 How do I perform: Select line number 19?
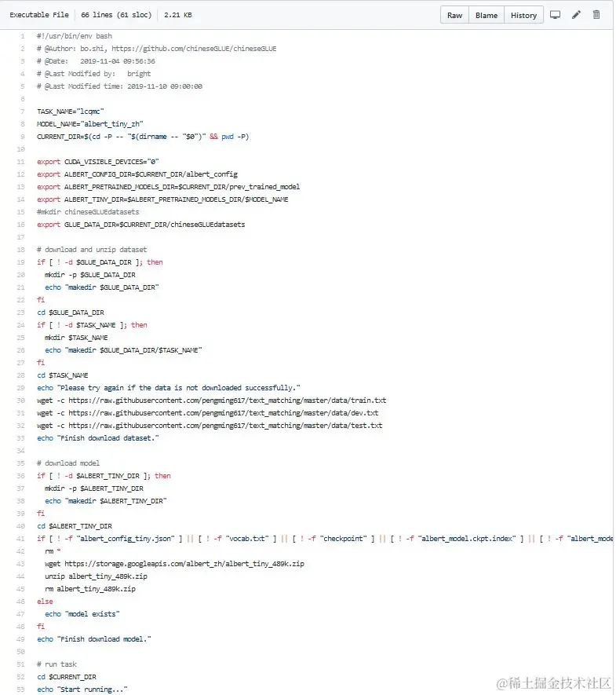tap(21, 262)
